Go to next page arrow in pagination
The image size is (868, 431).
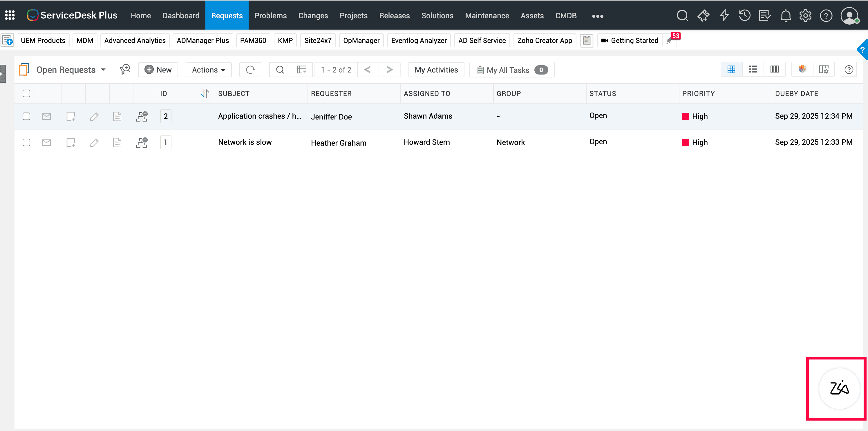coord(390,70)
